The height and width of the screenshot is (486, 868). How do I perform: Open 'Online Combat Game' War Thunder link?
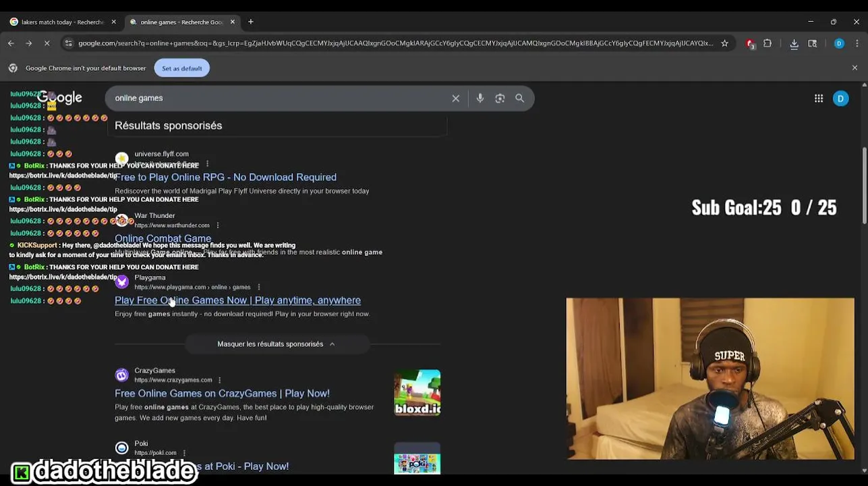[x=163, y=238]
